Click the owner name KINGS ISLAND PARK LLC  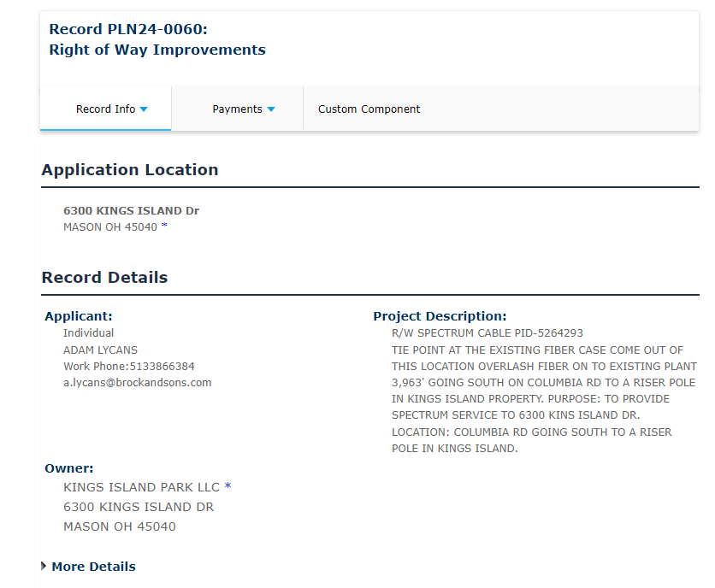(x=141, y=487)
